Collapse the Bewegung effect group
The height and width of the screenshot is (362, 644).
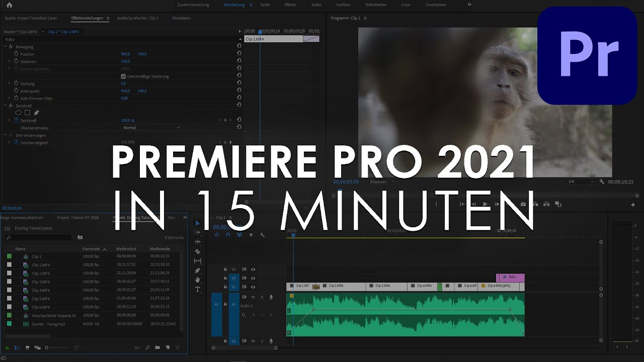tap(5, 47)
